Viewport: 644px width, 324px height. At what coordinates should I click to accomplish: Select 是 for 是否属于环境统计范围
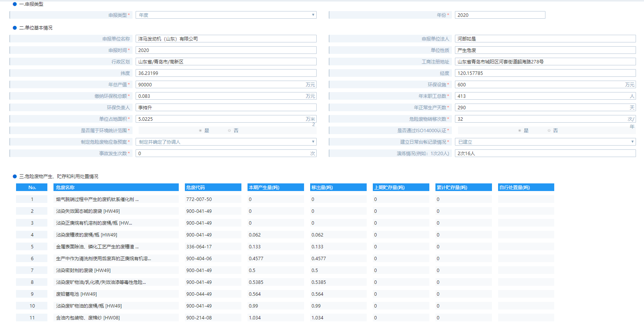click(x=201, y=131)
